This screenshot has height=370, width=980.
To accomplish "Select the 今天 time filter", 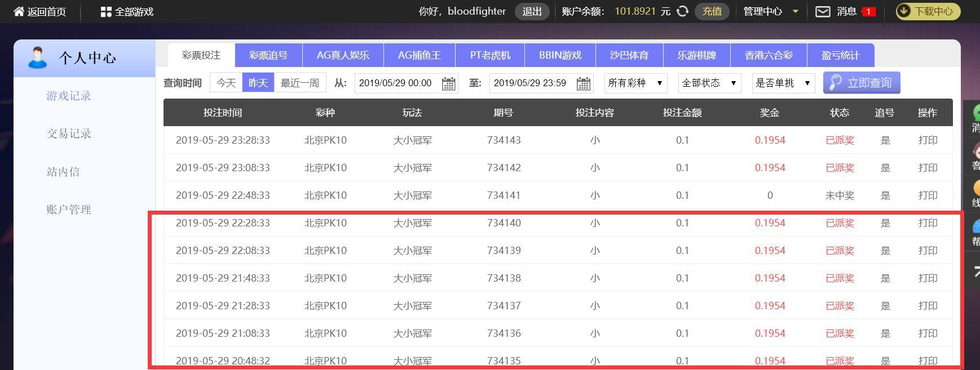I will coord(226,83).
